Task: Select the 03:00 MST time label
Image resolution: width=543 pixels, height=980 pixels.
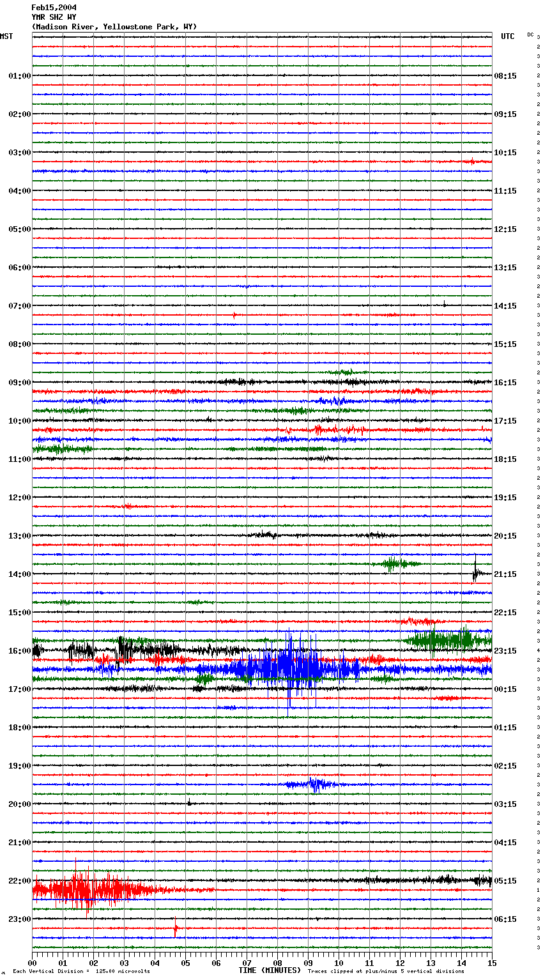Action: coord(20,153)
